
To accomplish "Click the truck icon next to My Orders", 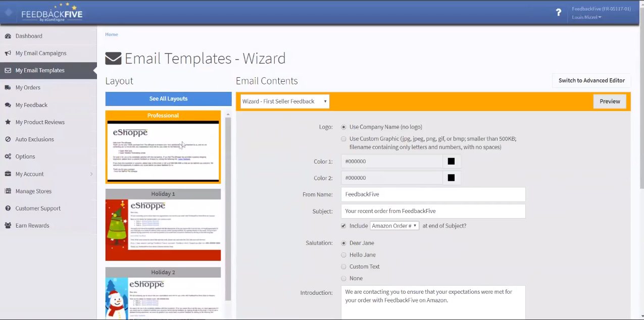I will (x=8, y=88).
